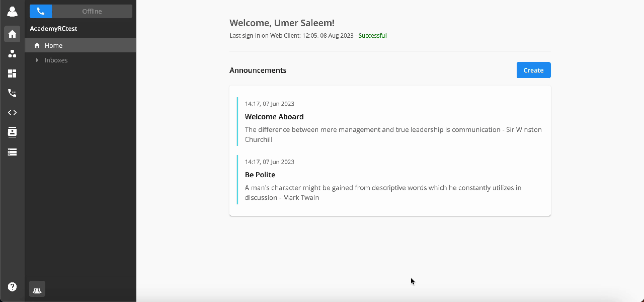
Task: Open the Welcome Aboard announcement
Action: click(274, 116)
